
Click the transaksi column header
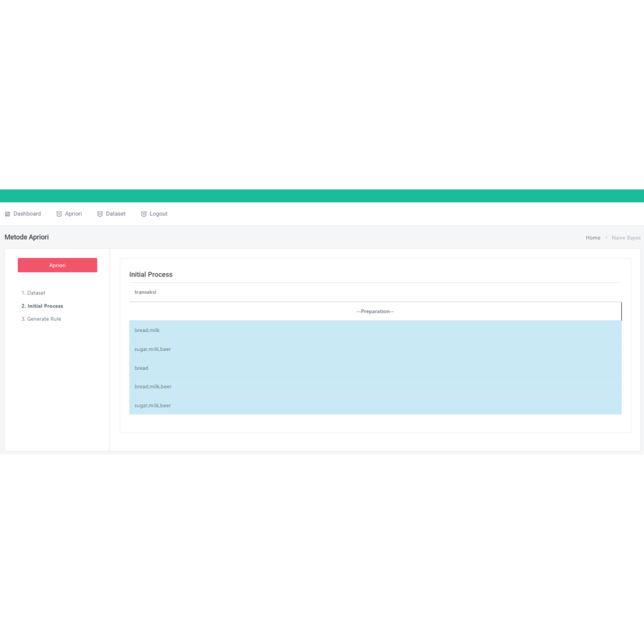click(x=375, y=292)
